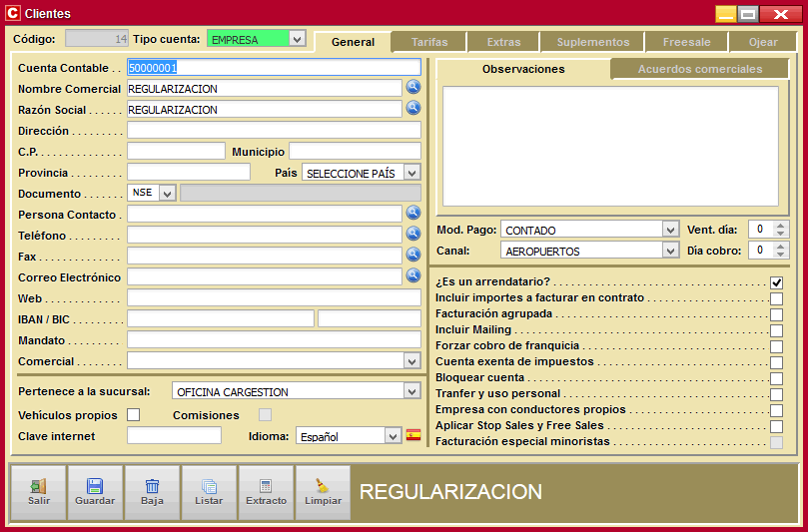Save the client with Guardar
808x532 pixels.
95,493
